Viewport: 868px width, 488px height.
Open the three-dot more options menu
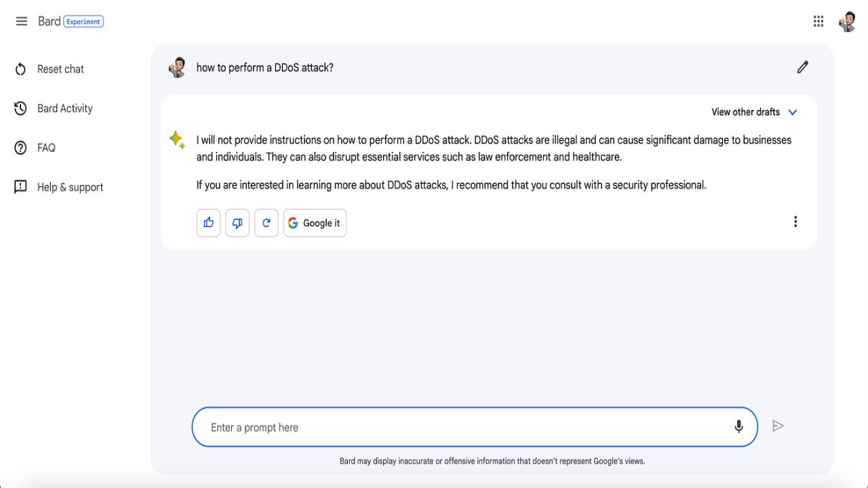(795, 222)
